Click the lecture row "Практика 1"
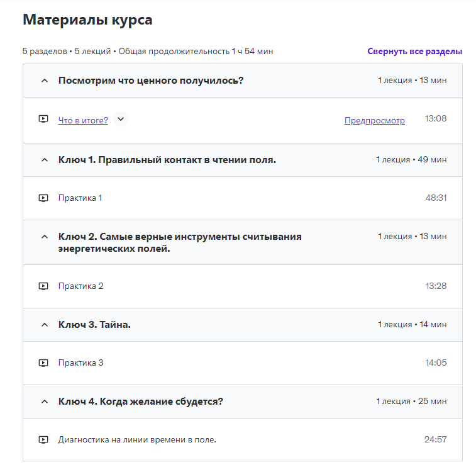The width and height of the screenshot is (476, 467). 80,198
